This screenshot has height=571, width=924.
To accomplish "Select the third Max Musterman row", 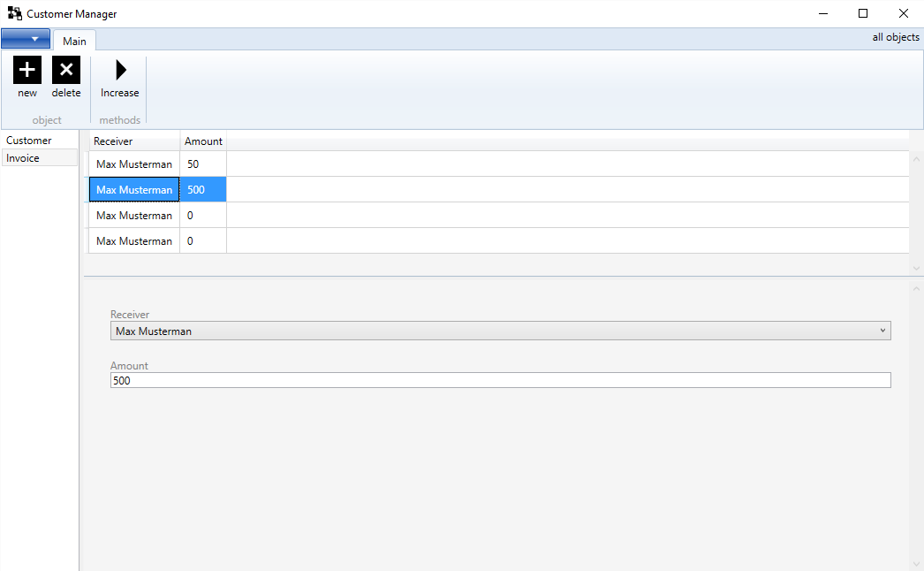I will pos(134,216).
